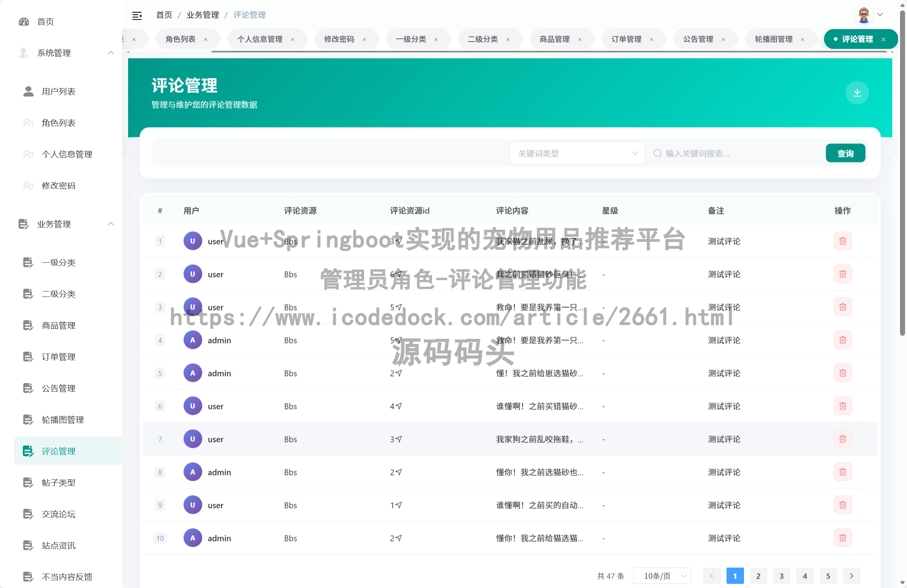
Task: Click the 商品管理 sidebar icon
Action: (x=28, y=325)
